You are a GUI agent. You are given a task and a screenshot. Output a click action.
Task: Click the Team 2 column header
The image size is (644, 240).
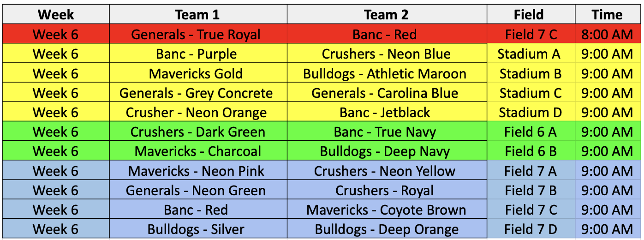tap(386, 14)
